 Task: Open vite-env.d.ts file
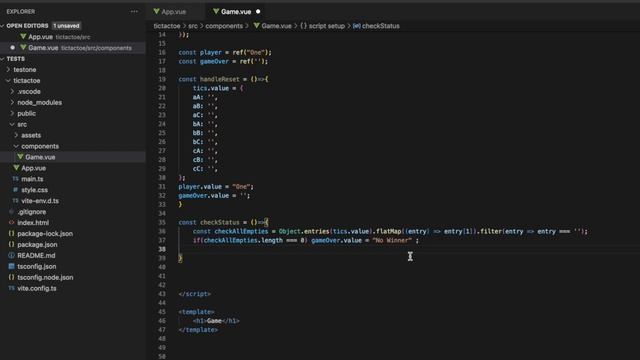click(x=40, y=201)
